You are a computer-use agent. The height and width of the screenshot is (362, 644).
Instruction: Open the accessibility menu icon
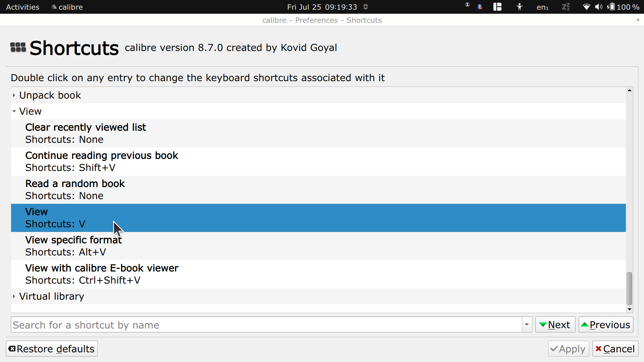click(x=519, y=7)
